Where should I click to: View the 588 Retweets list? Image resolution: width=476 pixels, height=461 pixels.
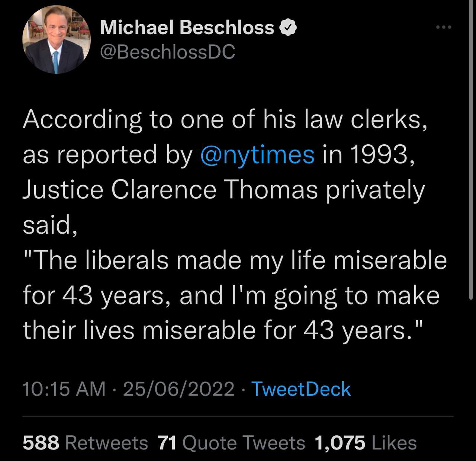click(86, 443)
